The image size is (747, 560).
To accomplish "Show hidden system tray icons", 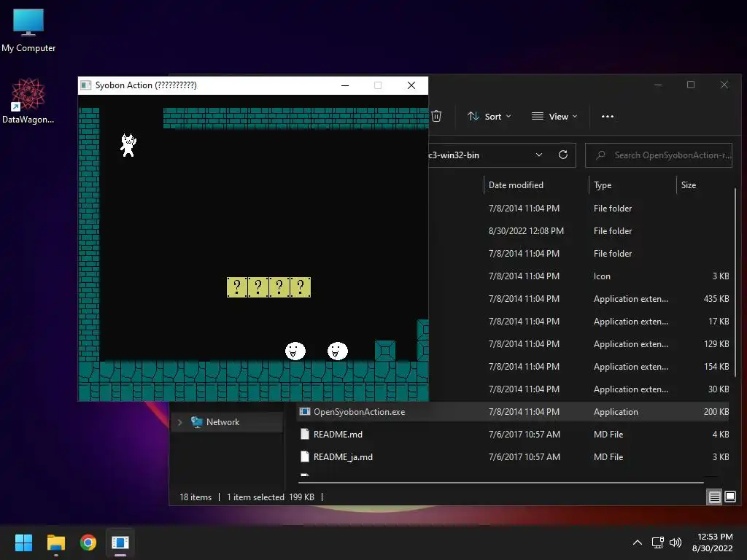I will (x=637, y=542).
